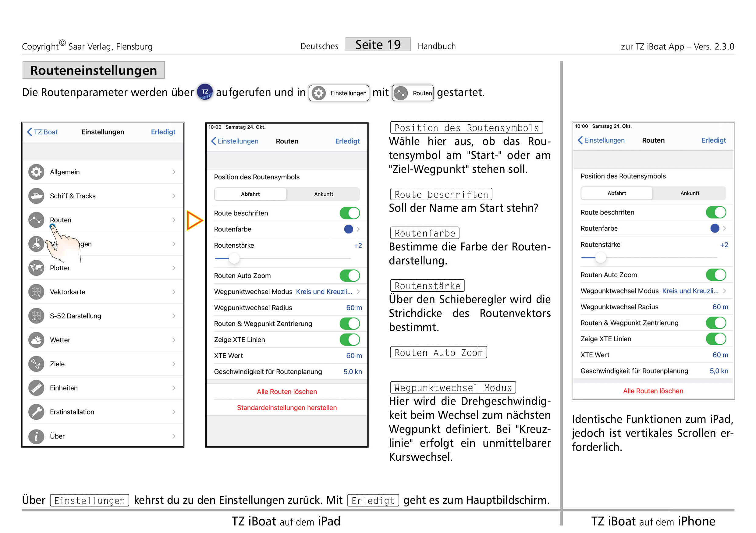The height and width of the screenshot is (533, 756).
Task: Tap Wegpunktwechsel Radius 60 m on iPad
Action: click(x=354, y=308)
